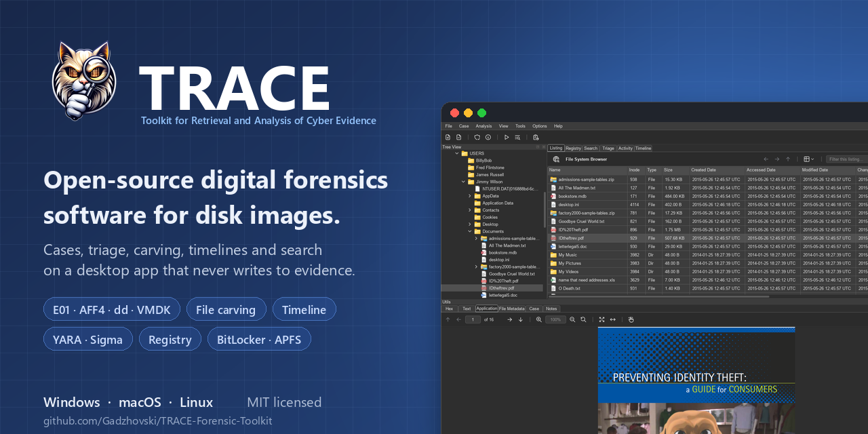Open the File menu
Image resolution: width=868 pixels, height=434 pixels.
pos(448,126)
